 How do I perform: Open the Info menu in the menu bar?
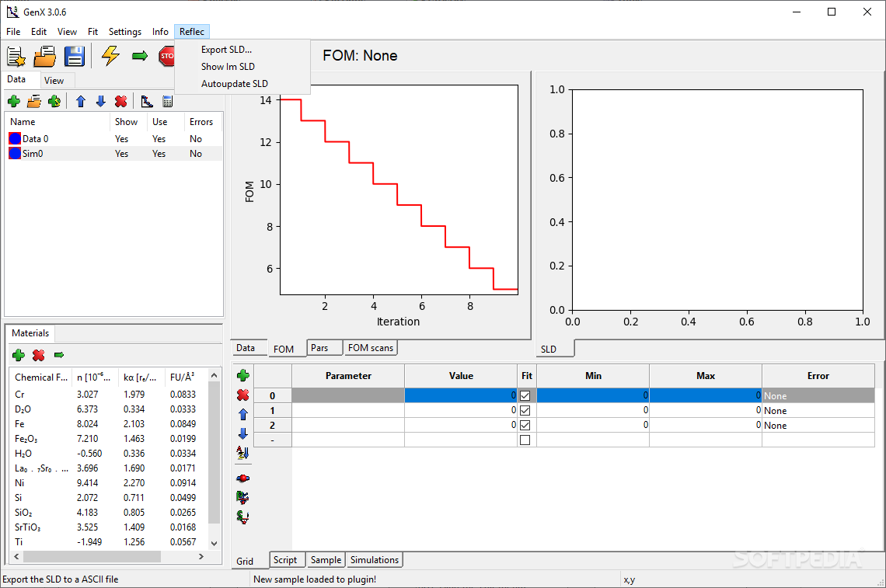(x=160, y=32)
